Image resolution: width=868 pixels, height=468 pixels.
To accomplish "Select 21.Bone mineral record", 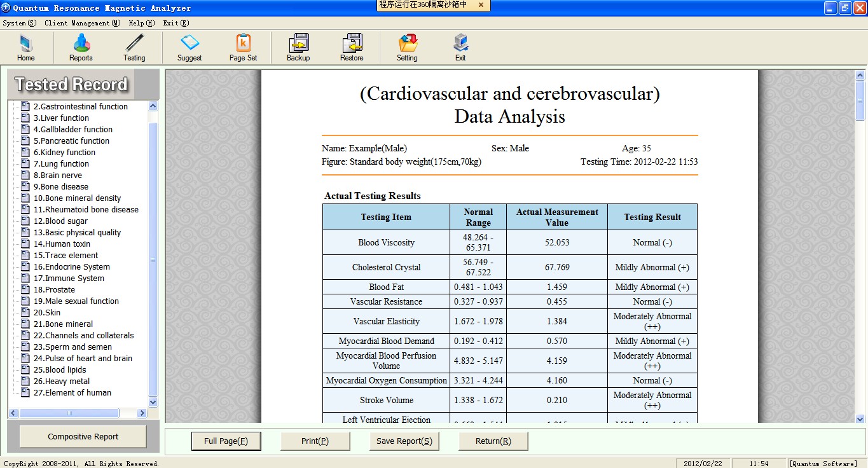I will (63, 324).
